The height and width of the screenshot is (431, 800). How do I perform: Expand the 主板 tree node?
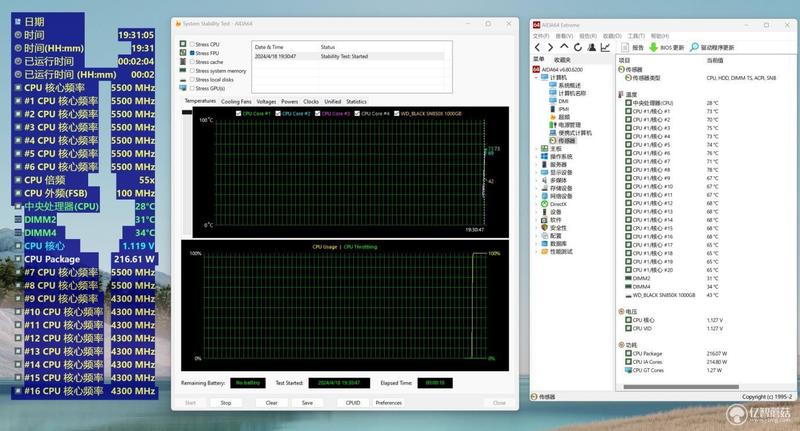coord(536,148)
